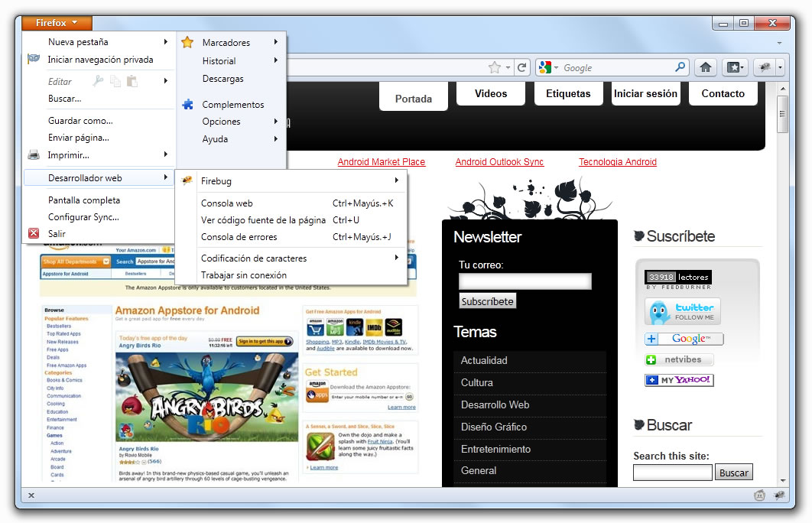
Task: Click the printer icon beside Imprimir
Action: [x=34, y=154]
